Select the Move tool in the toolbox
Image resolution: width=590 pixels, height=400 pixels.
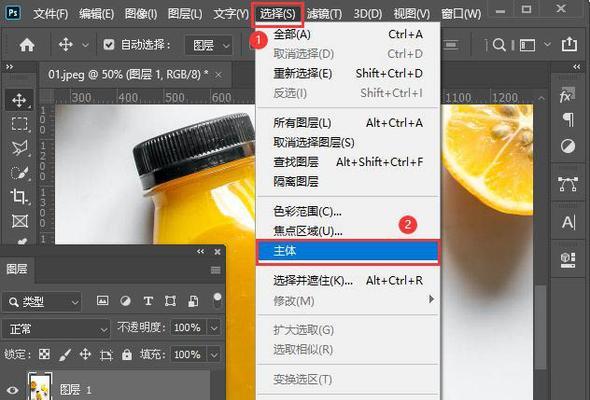[19, 100]
